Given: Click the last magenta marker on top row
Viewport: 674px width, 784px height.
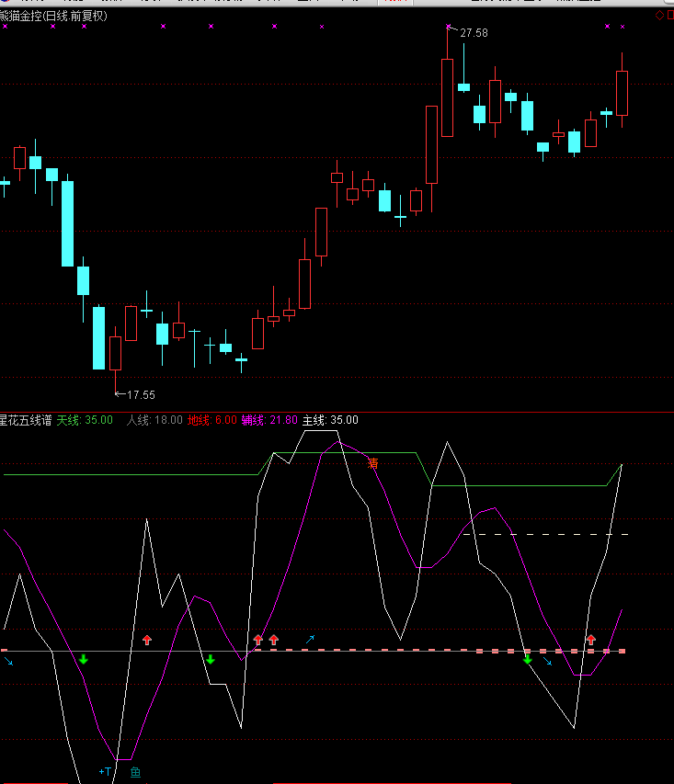Looking at the screenshot, I should click(x=623, y=27).
